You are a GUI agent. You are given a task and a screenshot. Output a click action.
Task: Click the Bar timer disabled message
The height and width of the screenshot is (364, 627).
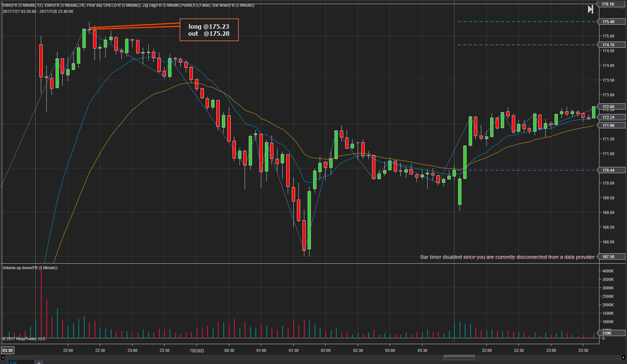click(x=507, y=257)
